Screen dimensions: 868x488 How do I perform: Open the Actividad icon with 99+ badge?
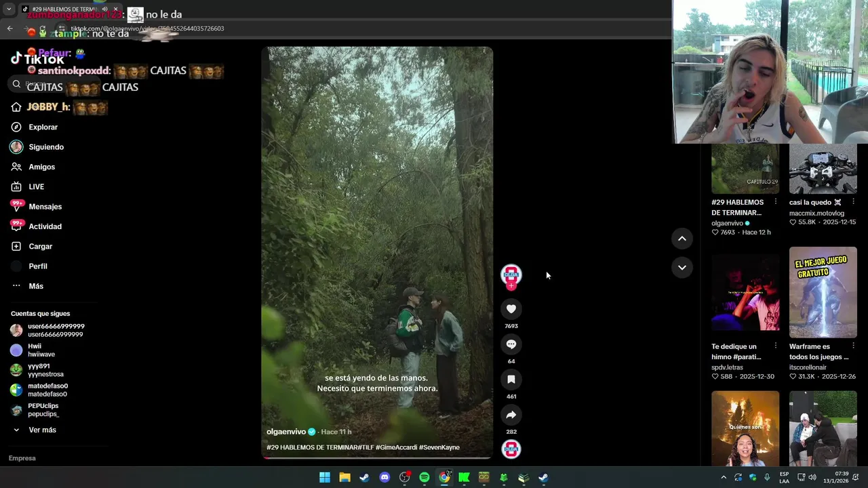(16, 226)
